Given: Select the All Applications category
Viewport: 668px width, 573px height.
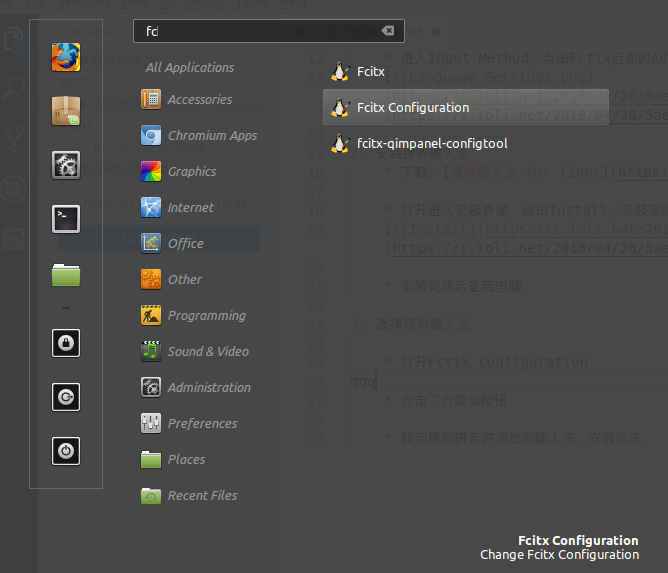Looking at the screenshot, I should pos(190,67).
